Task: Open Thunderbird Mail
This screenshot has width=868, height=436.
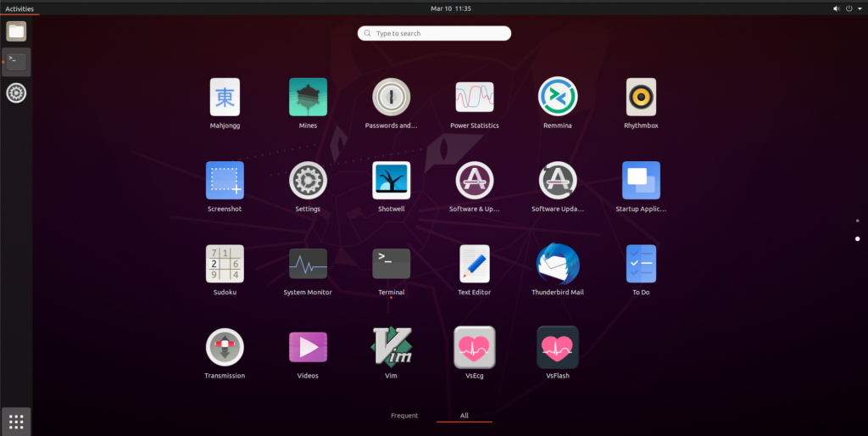Action: coord(558,264)
